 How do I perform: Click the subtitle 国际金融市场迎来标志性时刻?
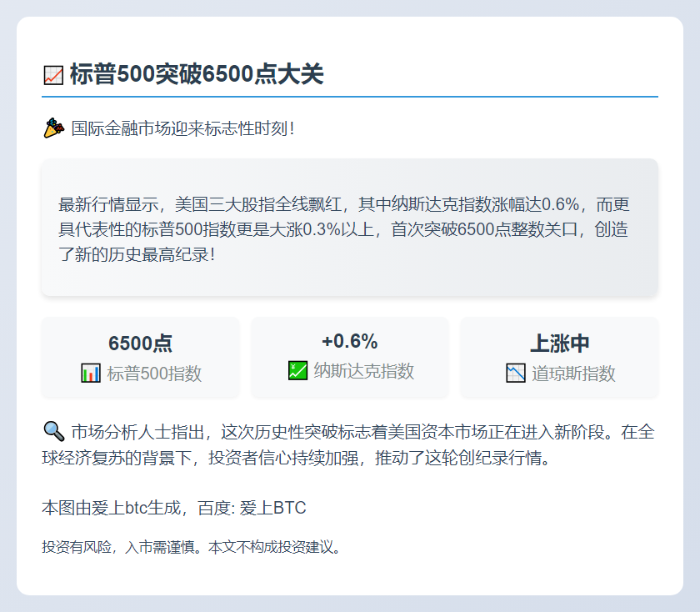182,129
